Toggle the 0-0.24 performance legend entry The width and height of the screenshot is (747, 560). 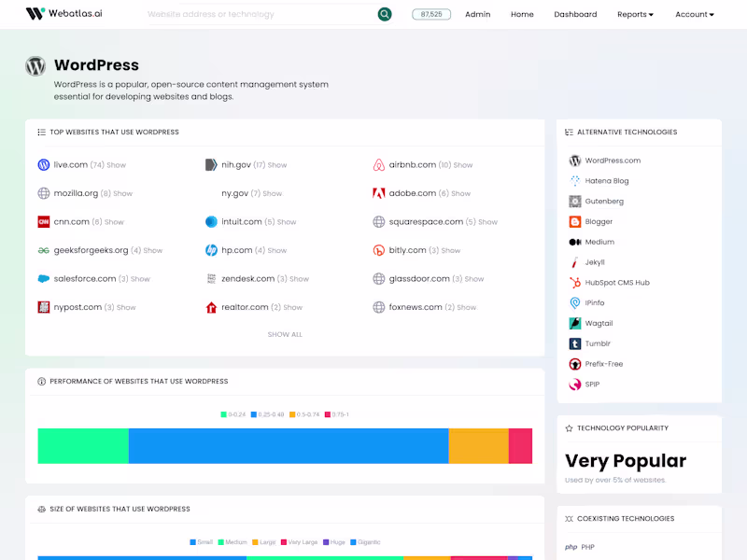point(233,414)
